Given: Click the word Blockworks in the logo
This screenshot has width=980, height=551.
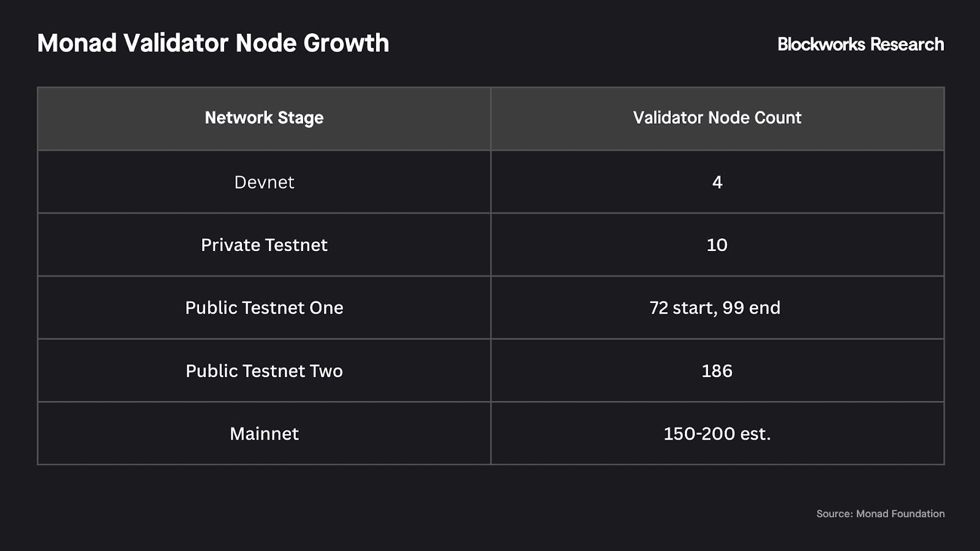Looking at the screenshot, I should click(x=821, y=44).
